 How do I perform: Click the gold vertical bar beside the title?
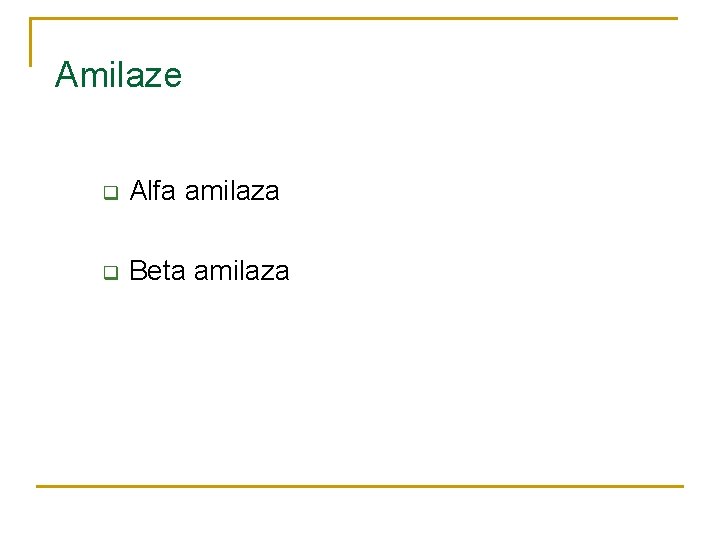click(31, 42)
